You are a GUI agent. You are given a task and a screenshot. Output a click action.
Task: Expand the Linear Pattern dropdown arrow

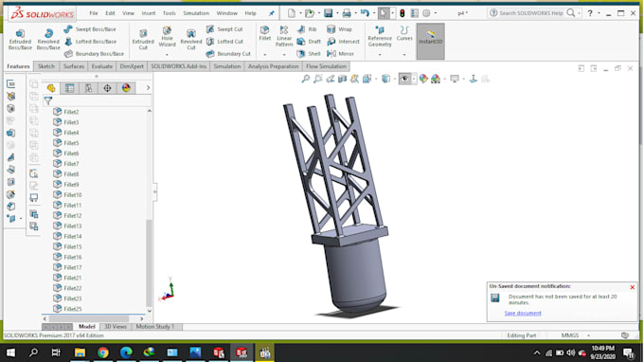click(x=284, y=55)
